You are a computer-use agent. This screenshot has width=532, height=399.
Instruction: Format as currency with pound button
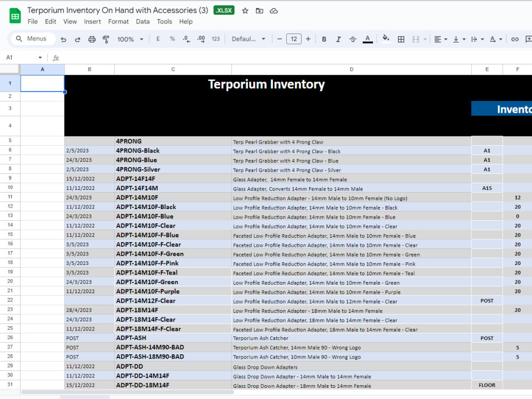pos(158,39)
